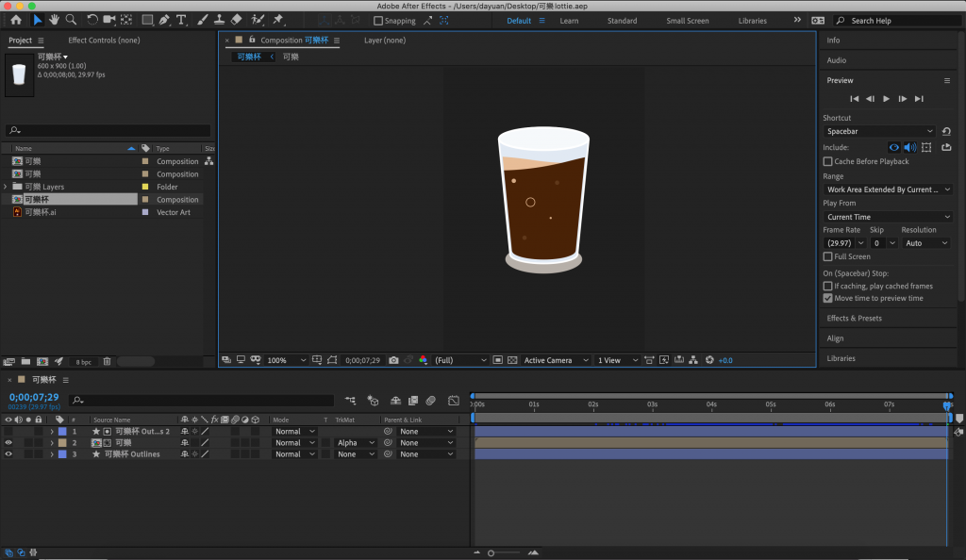The image size is (966, 560).
Task: Enable Cache Before Playback checkbox
Action: 828,161
